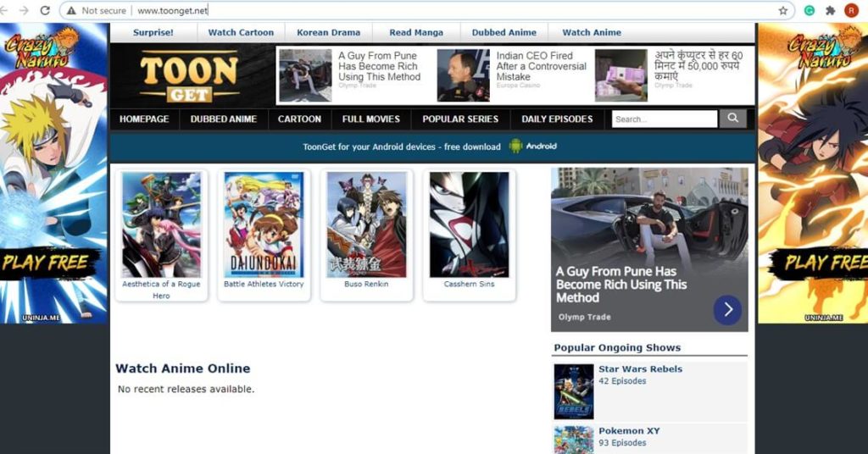Click the Surprise! link
The height and width of the screenshot is (454, 868).
point(153,32)
